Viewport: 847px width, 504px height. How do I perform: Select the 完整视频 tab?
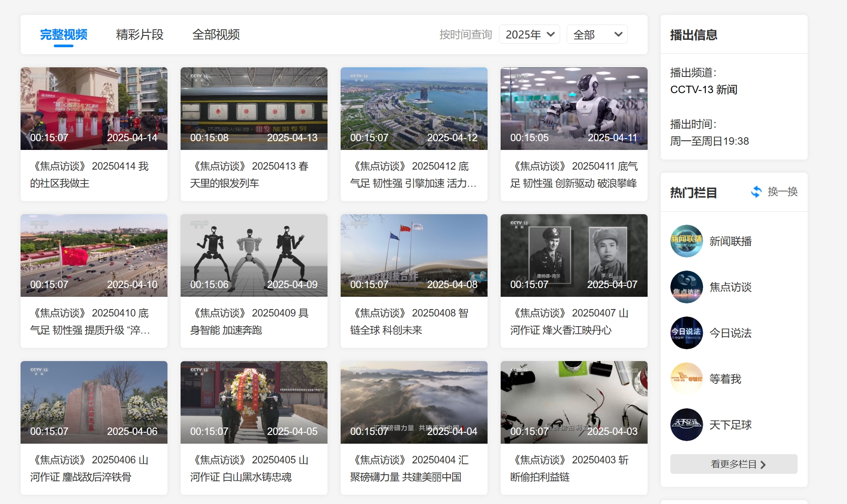(x=63, y=35)
